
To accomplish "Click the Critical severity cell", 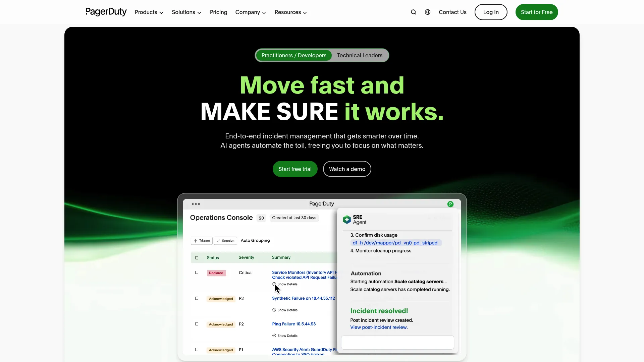I will (246, 273).
